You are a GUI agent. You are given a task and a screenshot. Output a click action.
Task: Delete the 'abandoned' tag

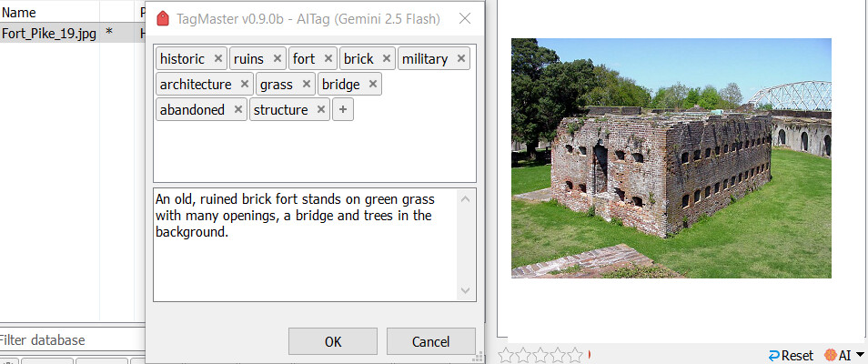237,110
